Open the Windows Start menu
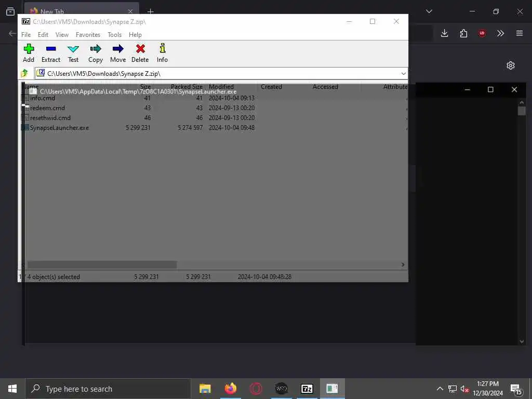This screenshot has width=532, height=399. click(x=12, y=389)
